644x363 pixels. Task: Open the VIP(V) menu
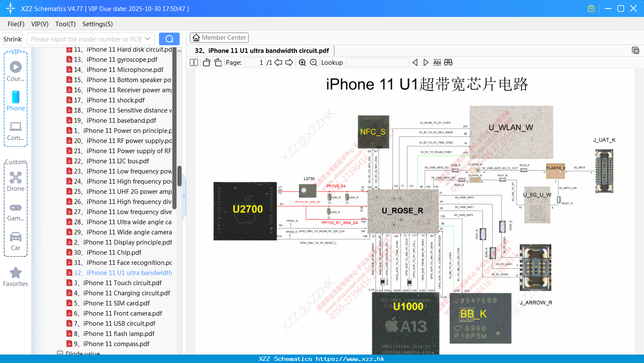40,24
